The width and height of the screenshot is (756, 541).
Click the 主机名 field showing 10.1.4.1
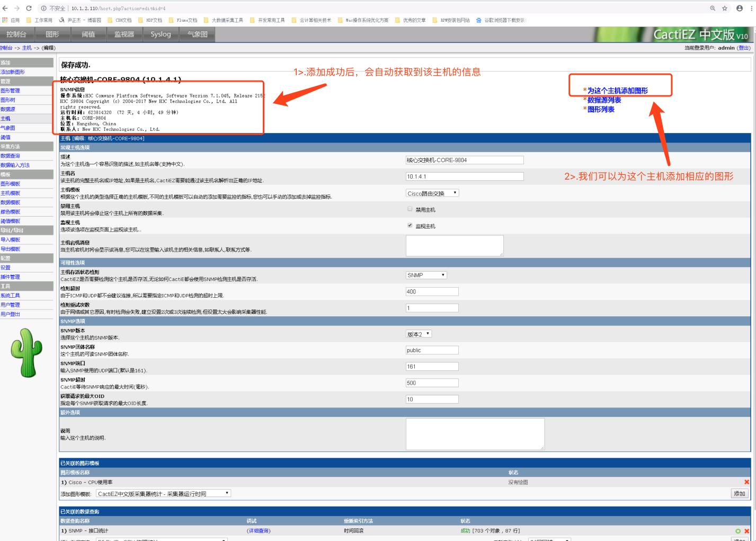click(465, 176)
